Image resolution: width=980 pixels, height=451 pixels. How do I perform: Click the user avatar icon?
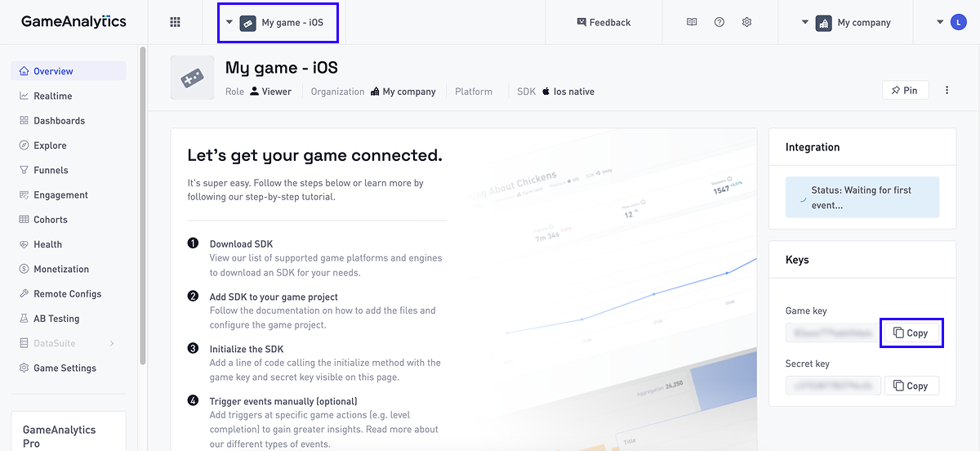click(959, 22)
